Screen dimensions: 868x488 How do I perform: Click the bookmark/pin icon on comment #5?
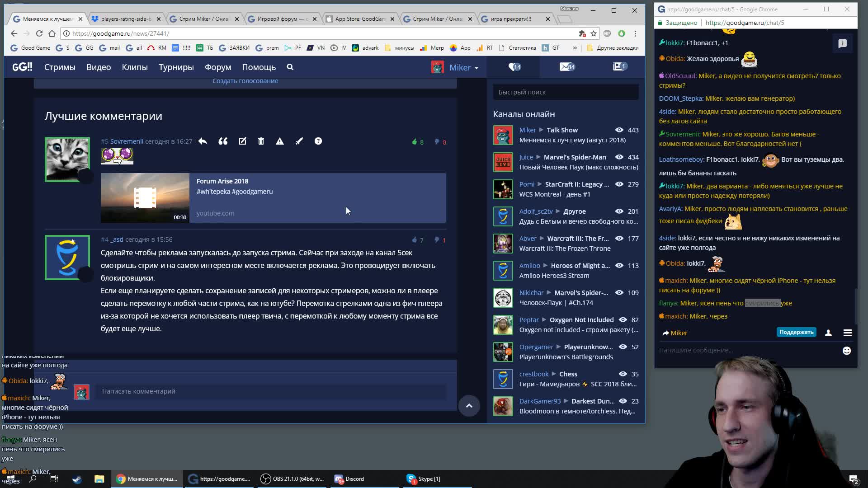(x=300, y=141)
